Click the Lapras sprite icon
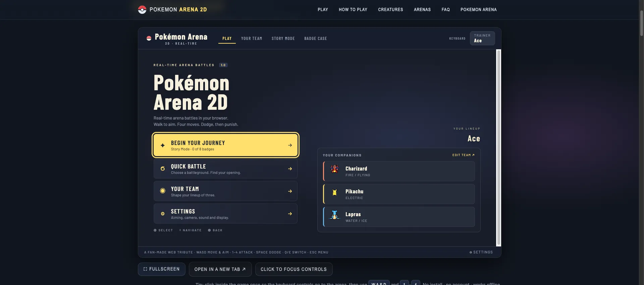Image resolution: width=644 pixels, height=285 pixels. click(334, 215)
